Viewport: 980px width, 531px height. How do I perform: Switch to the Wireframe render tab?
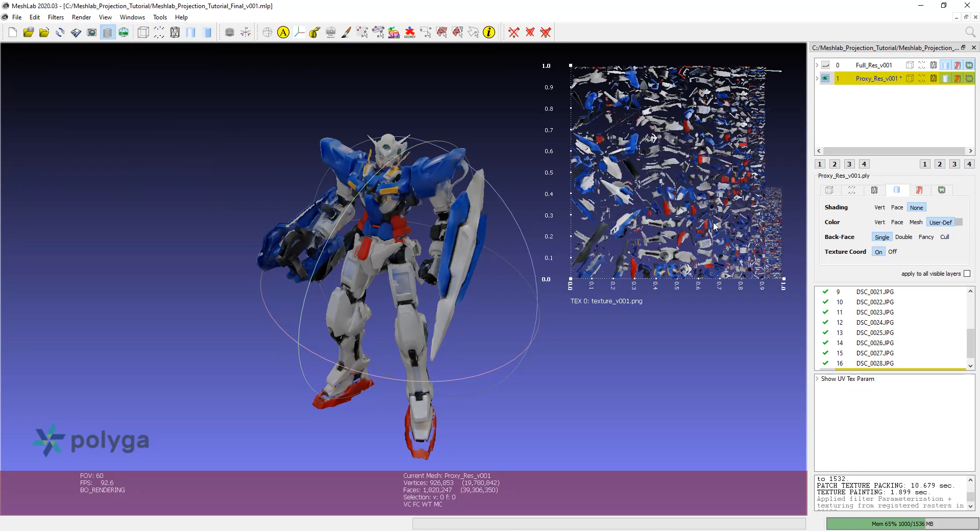[x=874, y=190]
